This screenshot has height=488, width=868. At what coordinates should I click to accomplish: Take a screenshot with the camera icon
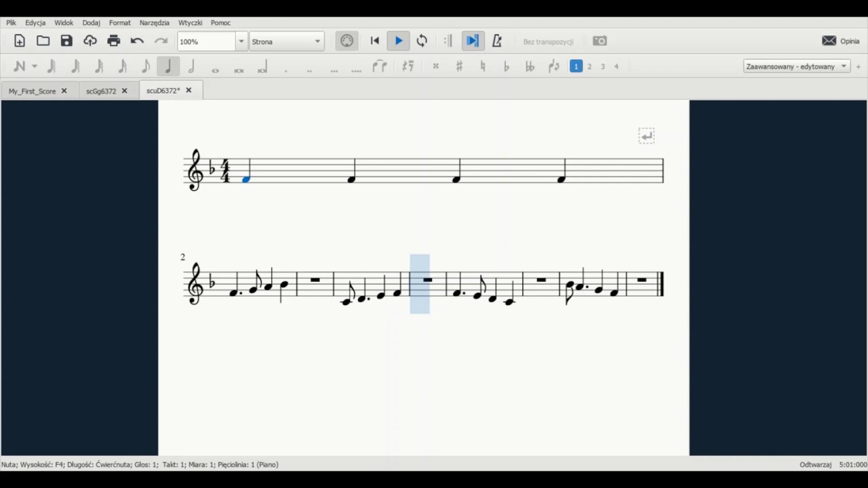click(x=599, y=41)
